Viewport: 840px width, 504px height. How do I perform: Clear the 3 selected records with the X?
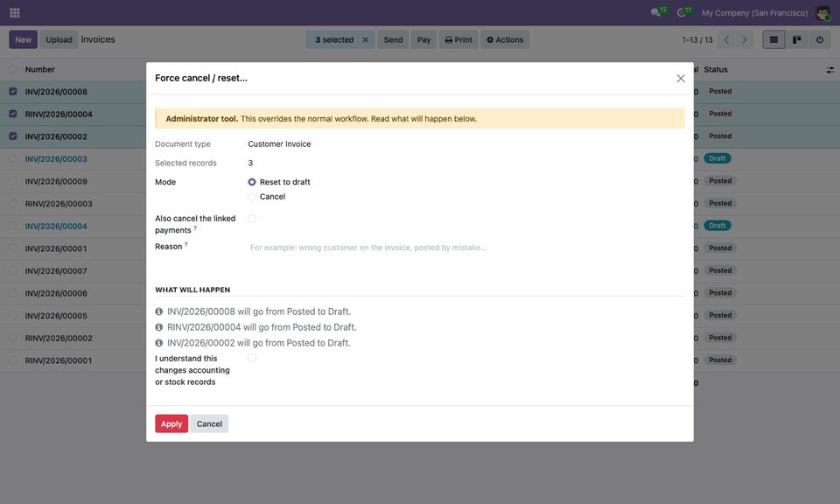pyautogui.click(x=366, y=39)
